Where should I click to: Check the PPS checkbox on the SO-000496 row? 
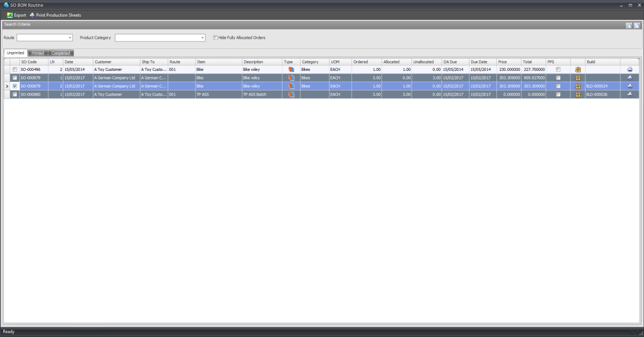click(559, 69)
